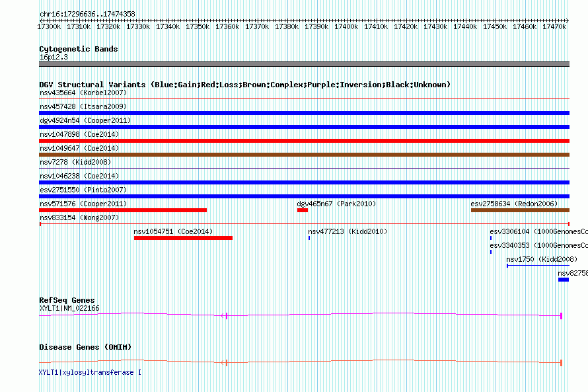Select the nsv571576 (Cooper2011) red bar
This screenshot has height=392, width=588.
[x=123, y=210]
